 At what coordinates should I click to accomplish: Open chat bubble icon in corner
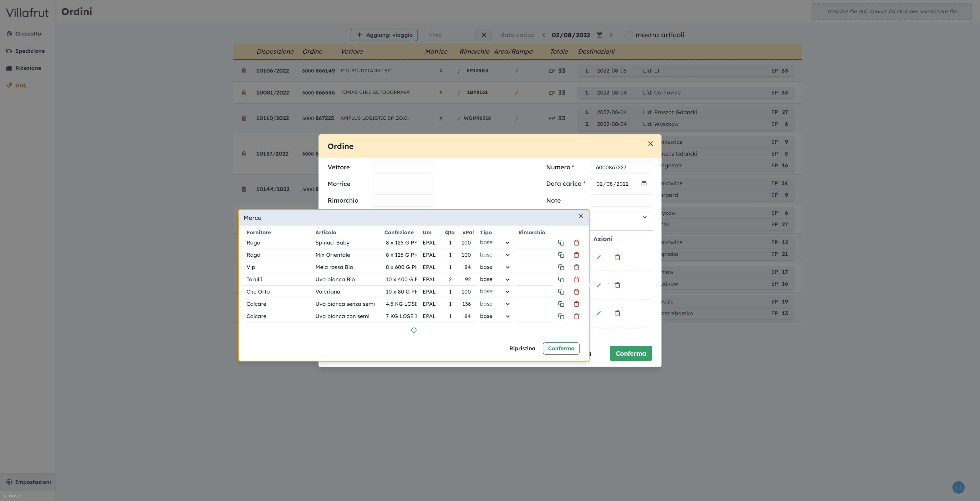click(958, 487)
